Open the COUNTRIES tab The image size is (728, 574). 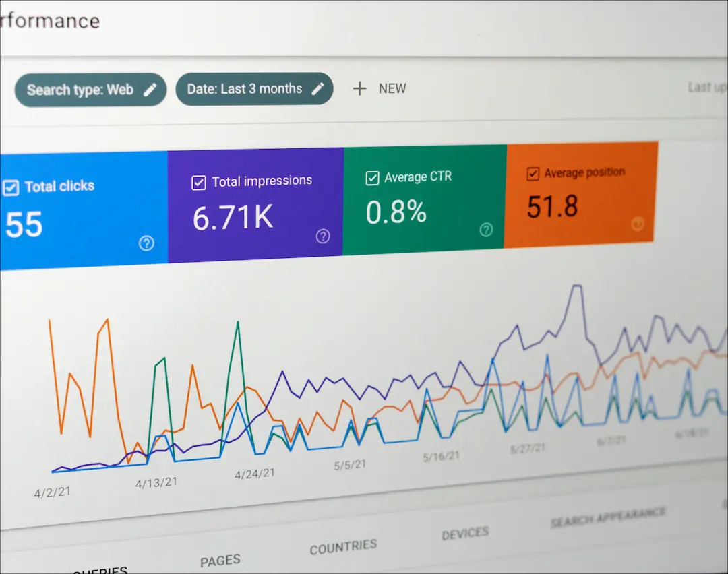(343, 547)
